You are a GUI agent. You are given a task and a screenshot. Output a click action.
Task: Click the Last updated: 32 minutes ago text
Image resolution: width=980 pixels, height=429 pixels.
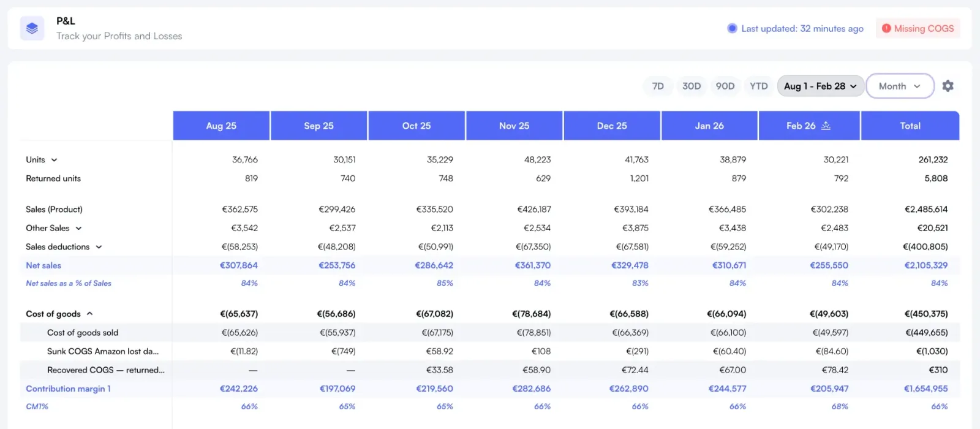(802, 28)
